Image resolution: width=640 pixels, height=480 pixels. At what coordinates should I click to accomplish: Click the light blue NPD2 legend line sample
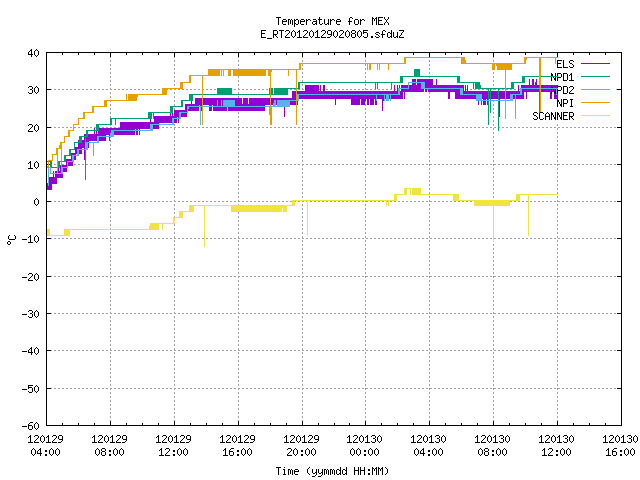[x=595, y=90]
